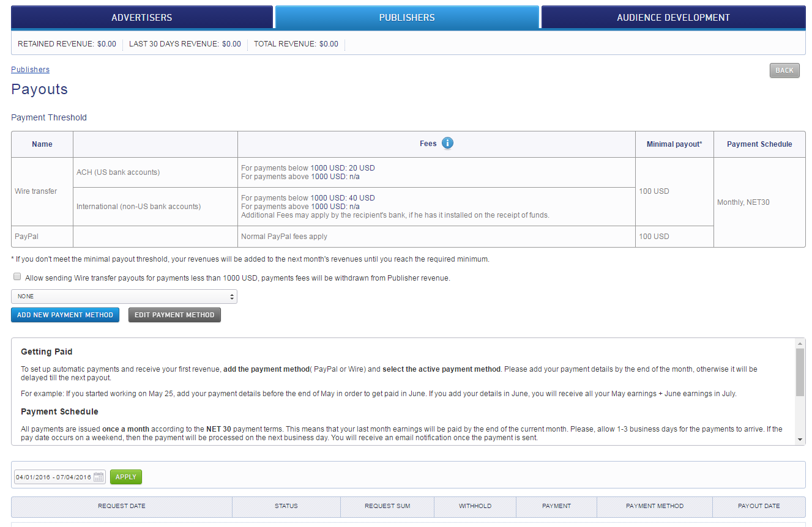The width and height of the screenshot is (812, 527).
Task: Click the Wire transfer row name cell
Action: [x=42, y=191]
